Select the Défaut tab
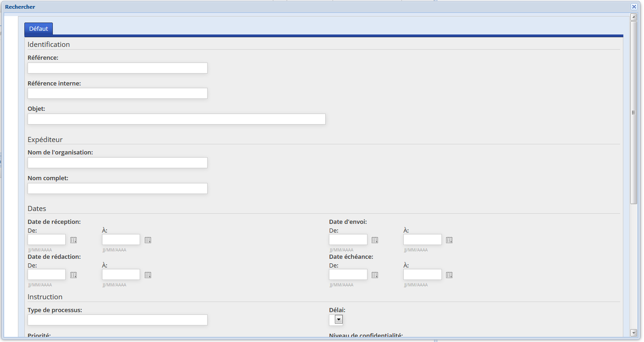The width and height of the screenshot is (644, 342). click(x=39, y=28)
